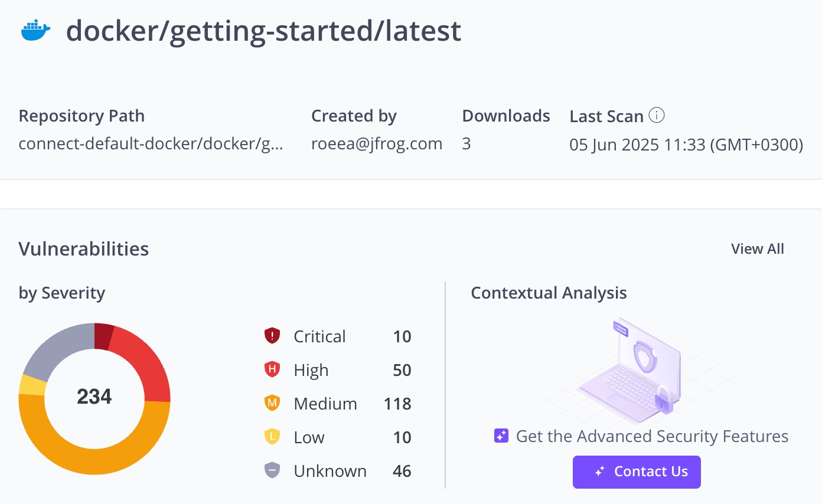Open View All vulnerabilities

pos(757,249)
